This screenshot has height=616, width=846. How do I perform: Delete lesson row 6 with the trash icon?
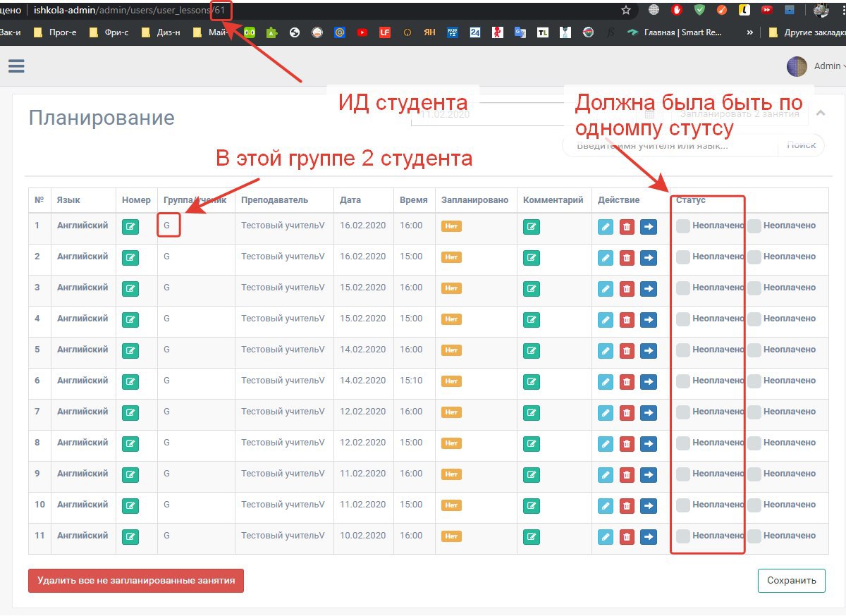tap(627, 382)
